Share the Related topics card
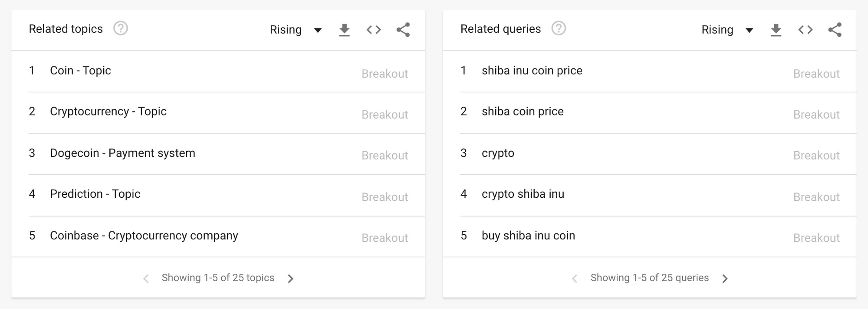 tap(403, 30)
